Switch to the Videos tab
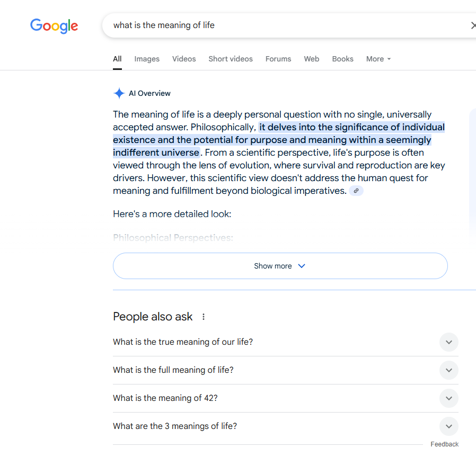Viewport: 476px width, 465px height. pos(184,59)
